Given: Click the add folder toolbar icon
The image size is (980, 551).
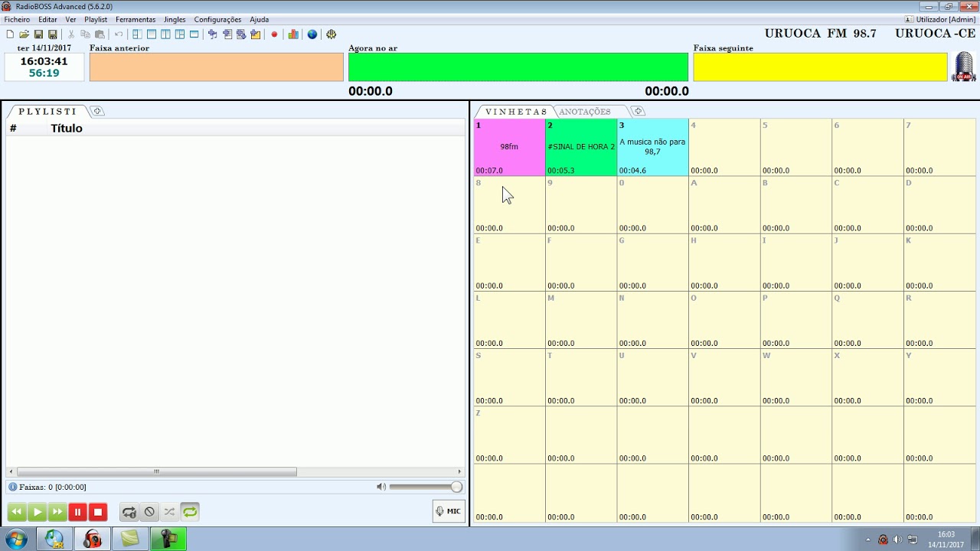Looking at the screenshot, I should [256, 34].
